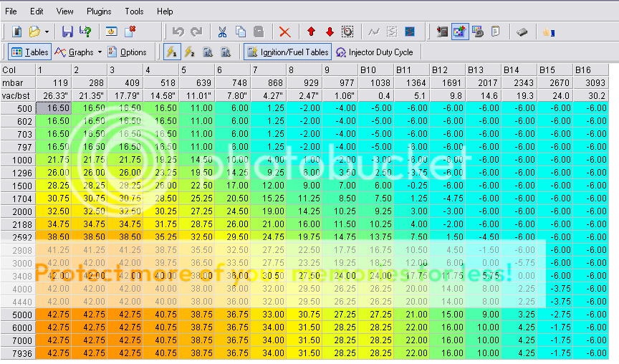
Task: Select the B16 column header
Action: point(590,70)
